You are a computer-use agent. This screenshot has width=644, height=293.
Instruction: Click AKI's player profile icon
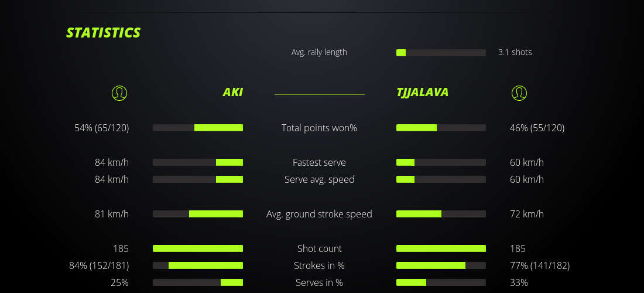(x=119, y=93)
